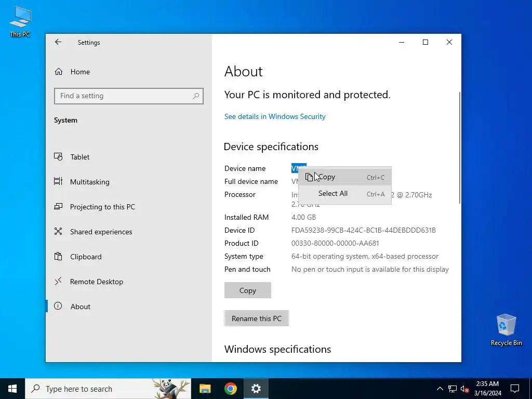Click the Copy button under device specifications
The image size is (532, 399).
click(x=248, y=290)
